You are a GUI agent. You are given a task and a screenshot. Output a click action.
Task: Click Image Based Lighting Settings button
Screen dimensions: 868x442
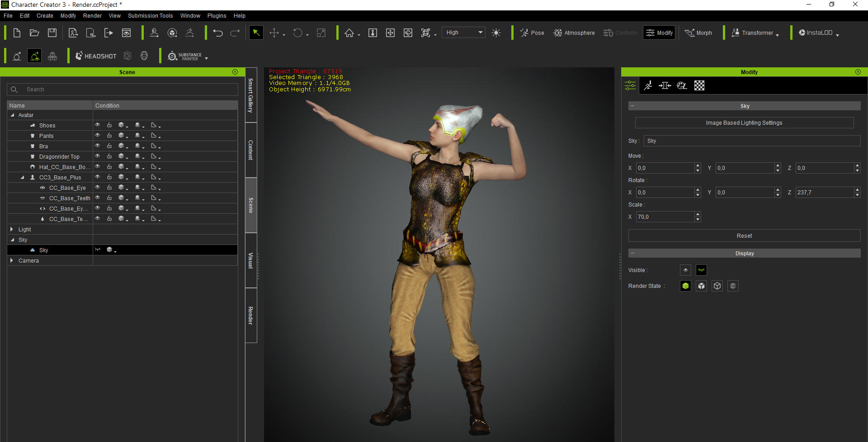tap(744, 122)
